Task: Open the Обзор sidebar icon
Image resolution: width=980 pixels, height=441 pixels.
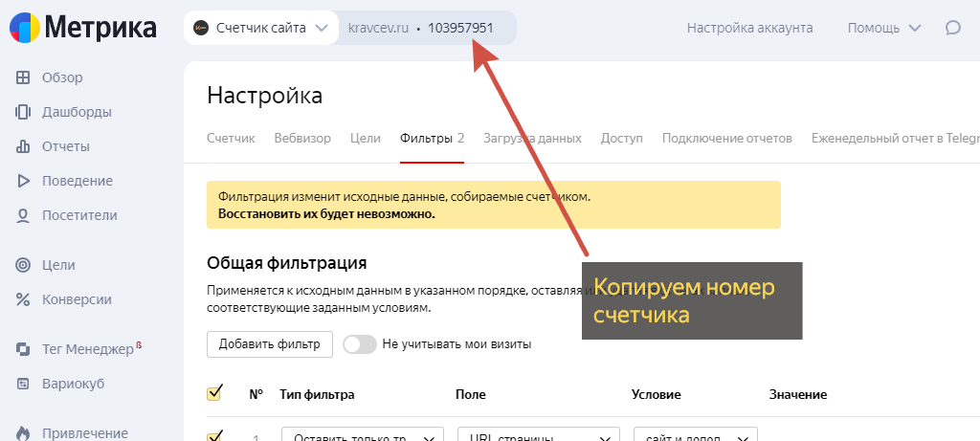Action: click(x=23, y=78)
